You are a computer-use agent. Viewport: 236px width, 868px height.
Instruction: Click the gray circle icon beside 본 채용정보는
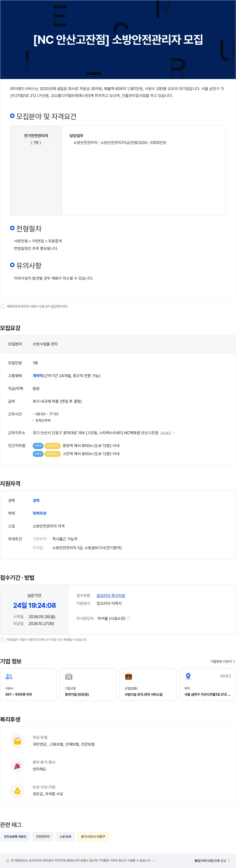click(x=8, y=860)
